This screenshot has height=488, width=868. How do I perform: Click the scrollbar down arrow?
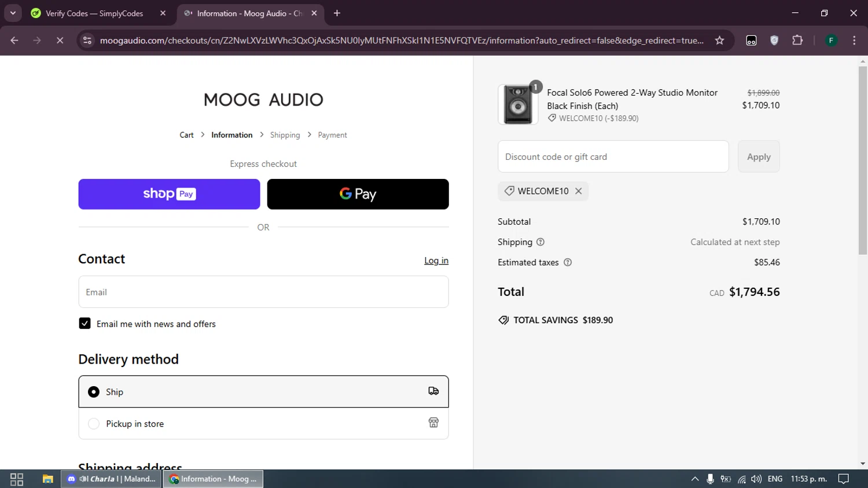(x=863, y=464)
